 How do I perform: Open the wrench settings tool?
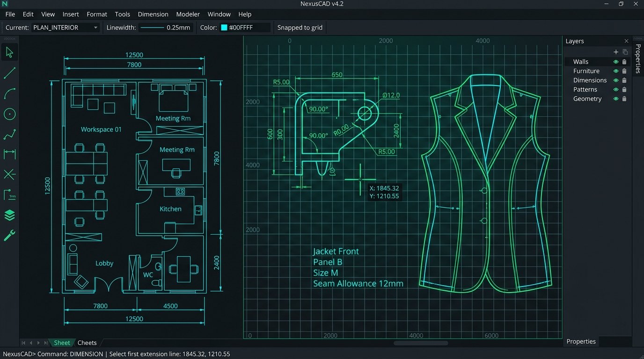point(10,235)
